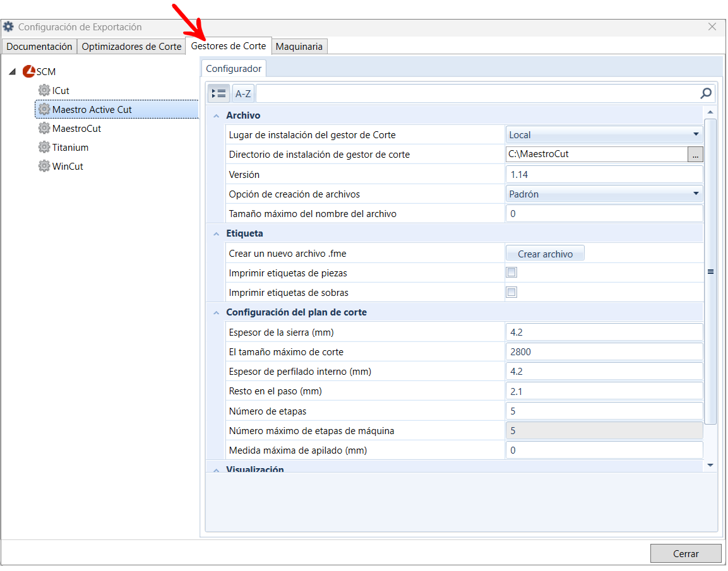Image resolution: width=728 pixels, height=571 pixels.
Task: Select MaestroCut in the tree
Action: 76,129
